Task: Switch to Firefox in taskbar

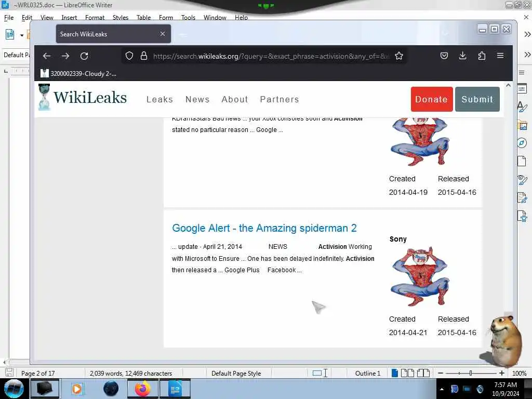Action: (x=142, y=389)
